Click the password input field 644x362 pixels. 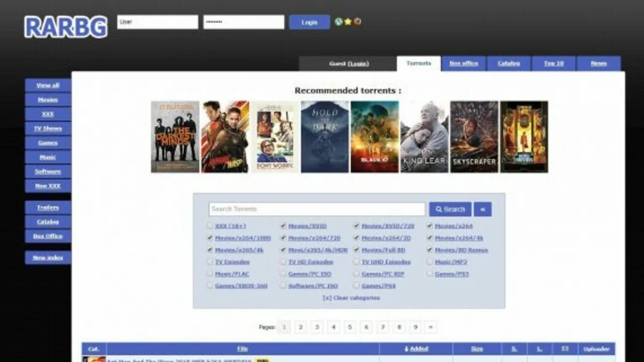click(x=244, y=22)
